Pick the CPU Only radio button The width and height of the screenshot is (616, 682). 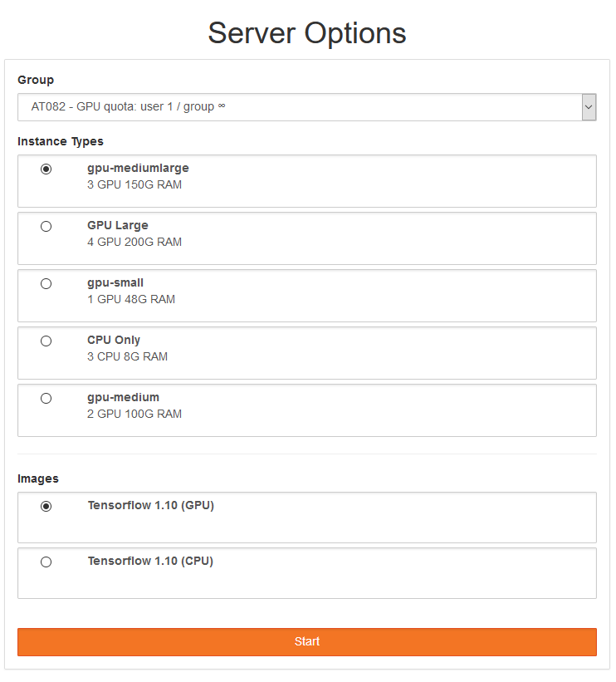tap(46, 341)
